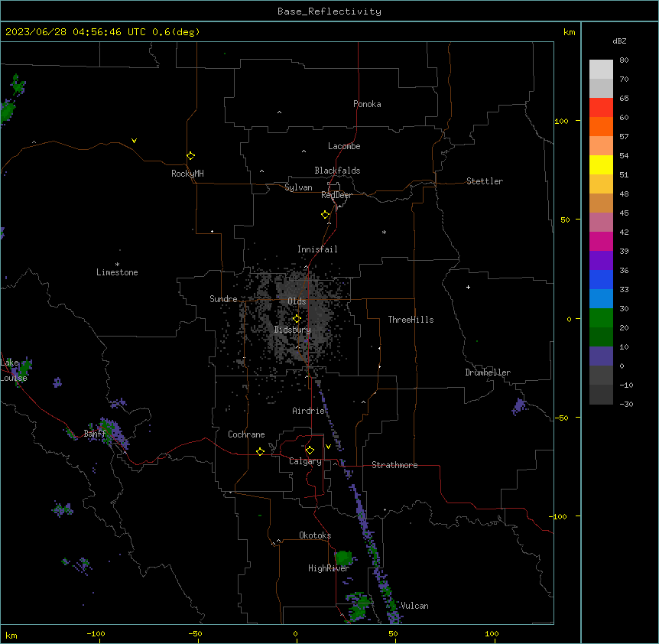Click the yellow diamond between Olds and Didsbury

(297, 319)
